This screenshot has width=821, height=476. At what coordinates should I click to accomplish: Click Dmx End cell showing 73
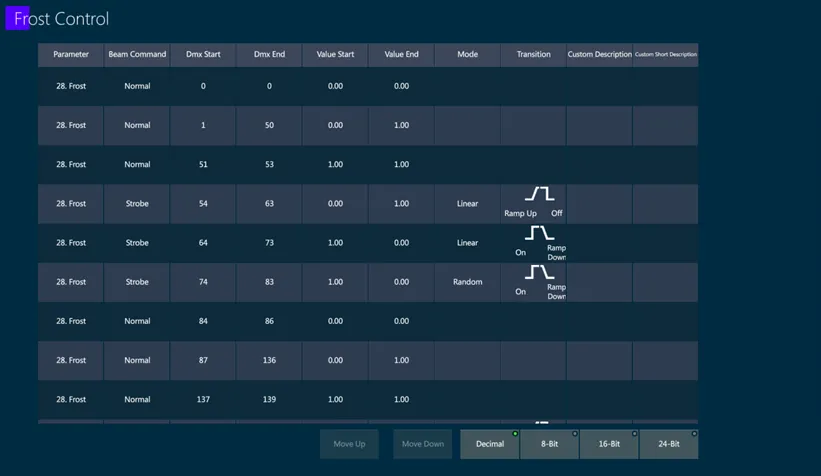tap(269, 243)
